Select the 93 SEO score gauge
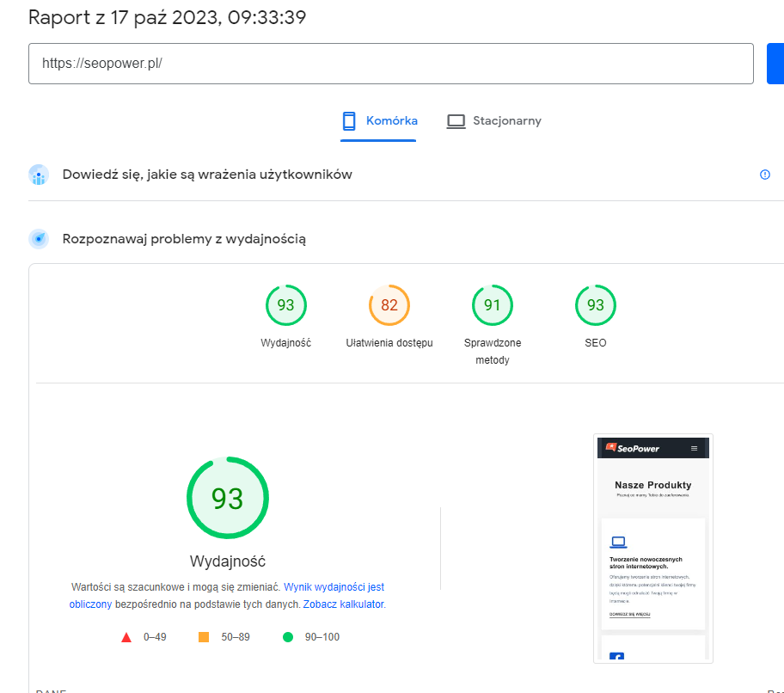 pos(595,305)
